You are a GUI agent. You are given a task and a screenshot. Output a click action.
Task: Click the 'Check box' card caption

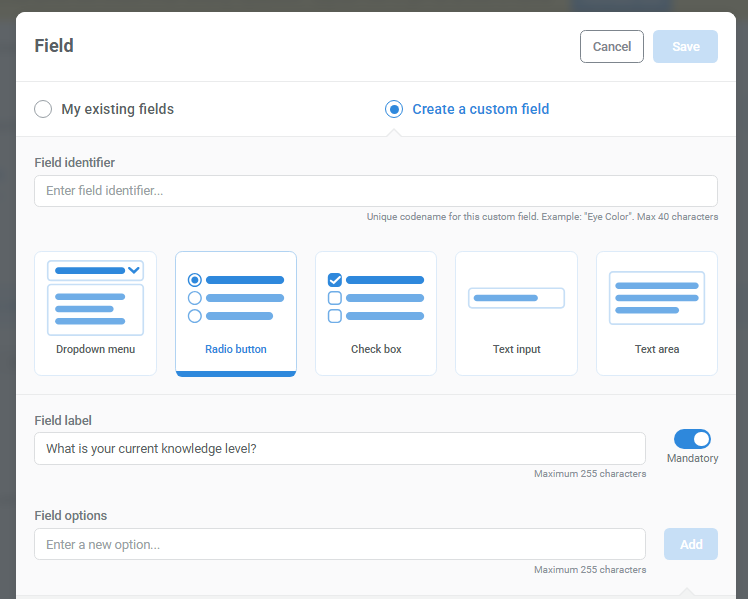[376, 349]
